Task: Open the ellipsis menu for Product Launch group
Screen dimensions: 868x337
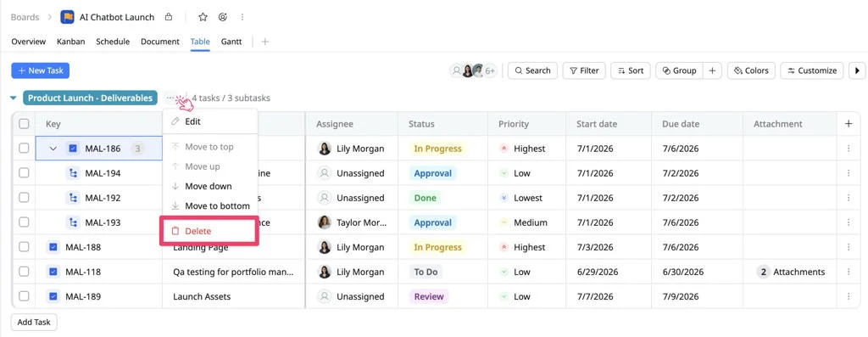Action: click(x=170, y=98)
